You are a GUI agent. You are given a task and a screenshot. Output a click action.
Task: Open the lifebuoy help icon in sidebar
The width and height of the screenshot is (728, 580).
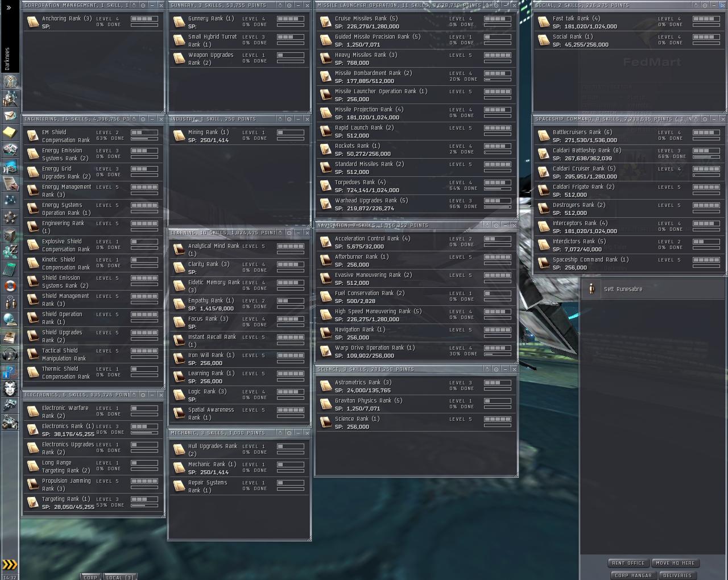pyautogui.click(x=10, y=285)
